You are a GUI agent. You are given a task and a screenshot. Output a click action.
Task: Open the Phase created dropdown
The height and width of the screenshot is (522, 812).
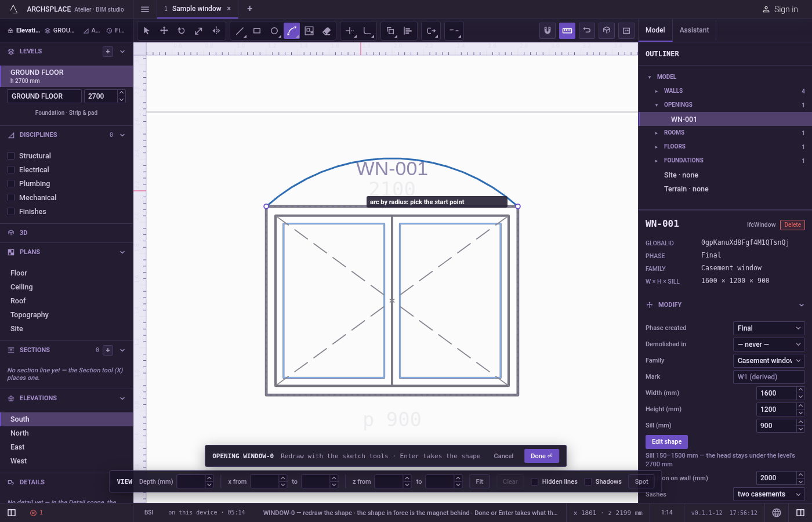point(768,328)
